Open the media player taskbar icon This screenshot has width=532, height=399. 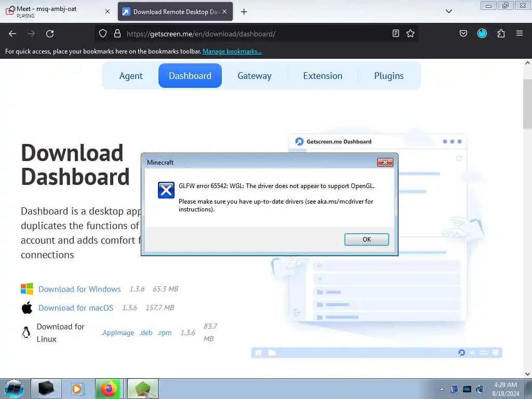(x=77, y=389)
